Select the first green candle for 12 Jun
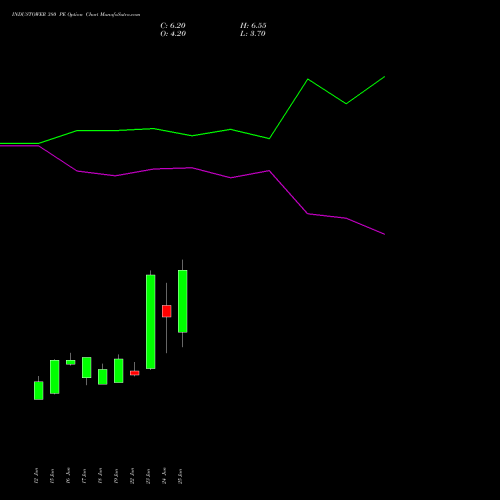The width and height of the screenshot is (500, 500). pos(39,390)
